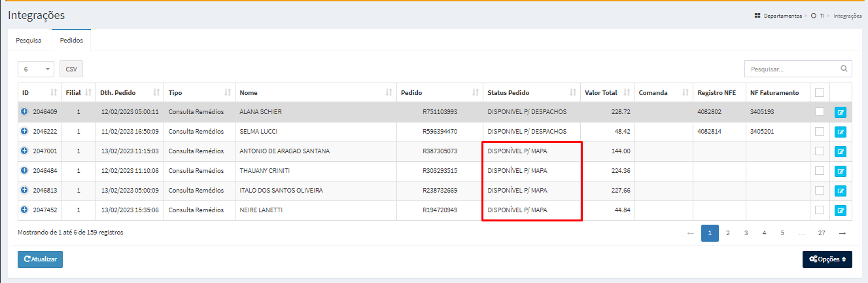Switch to the Pesquisa tab

pos(29,41)
